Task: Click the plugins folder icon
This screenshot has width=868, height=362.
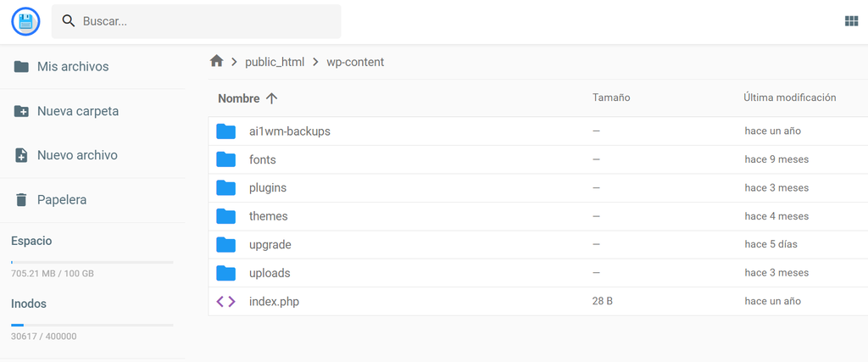Action: [x=225, y=187]
